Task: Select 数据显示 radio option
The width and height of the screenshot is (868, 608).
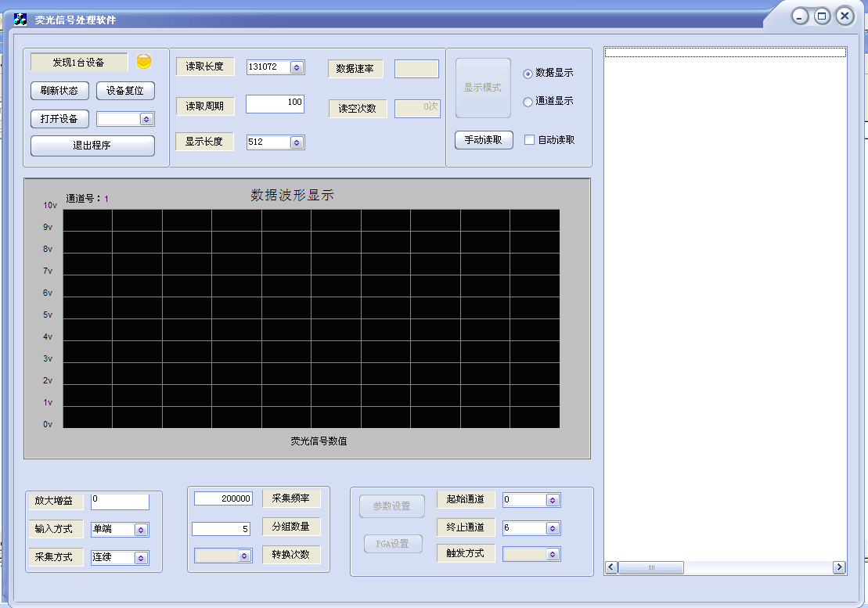Action: pyautogui.click(x=528, y=74)
